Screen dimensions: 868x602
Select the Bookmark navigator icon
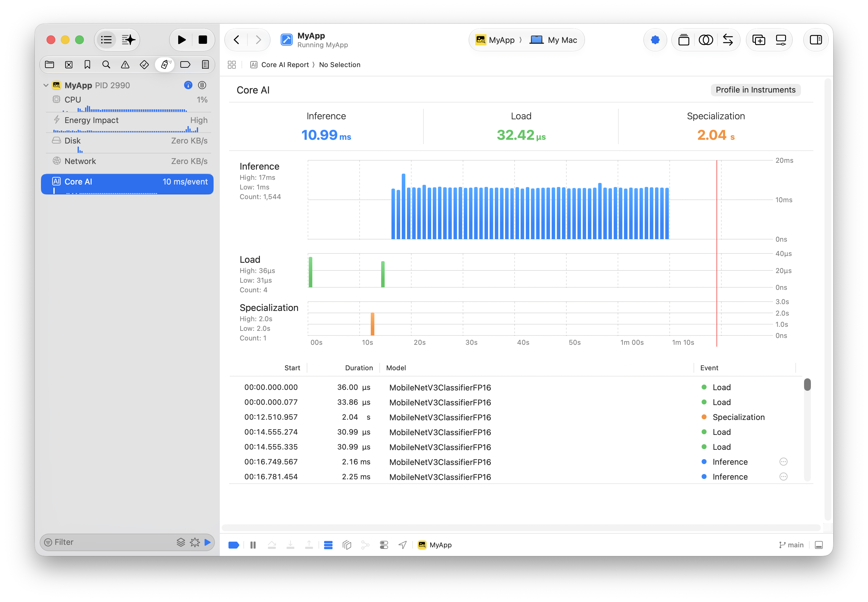point(88,65)
